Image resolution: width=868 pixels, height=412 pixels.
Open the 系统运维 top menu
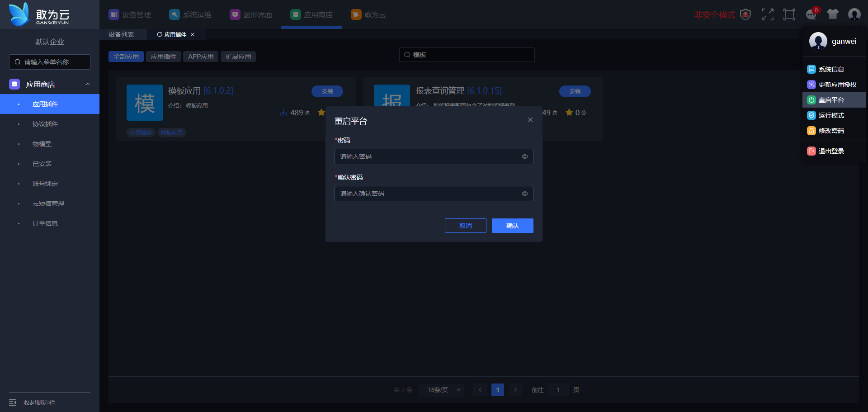190,14
